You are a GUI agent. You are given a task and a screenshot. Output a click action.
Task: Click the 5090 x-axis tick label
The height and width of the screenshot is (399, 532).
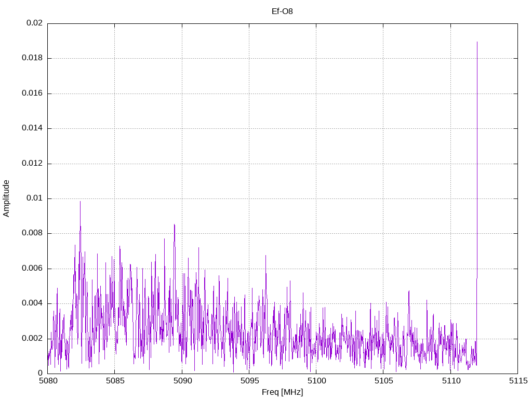point(182,381)
